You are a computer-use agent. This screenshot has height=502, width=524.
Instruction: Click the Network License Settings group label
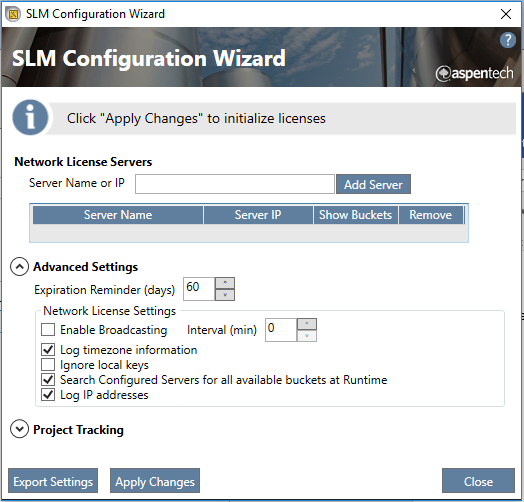(110, 311)
